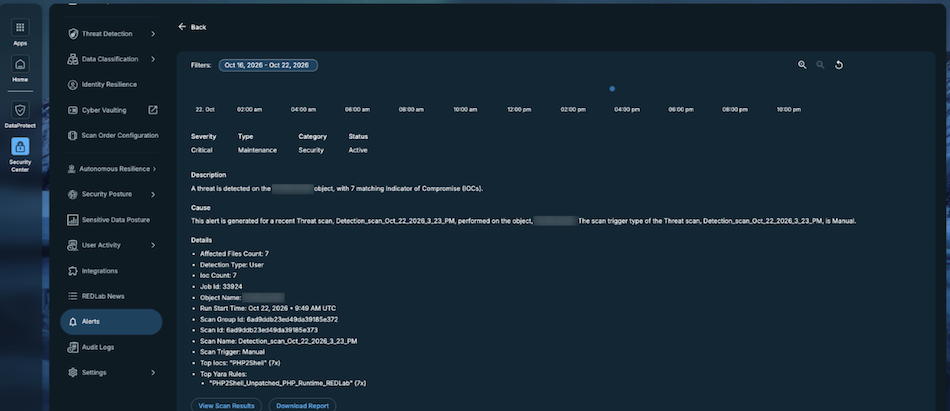Click the Security Posture icon
The width and height of the screenshot is (950, 411).
click(73, 195)
